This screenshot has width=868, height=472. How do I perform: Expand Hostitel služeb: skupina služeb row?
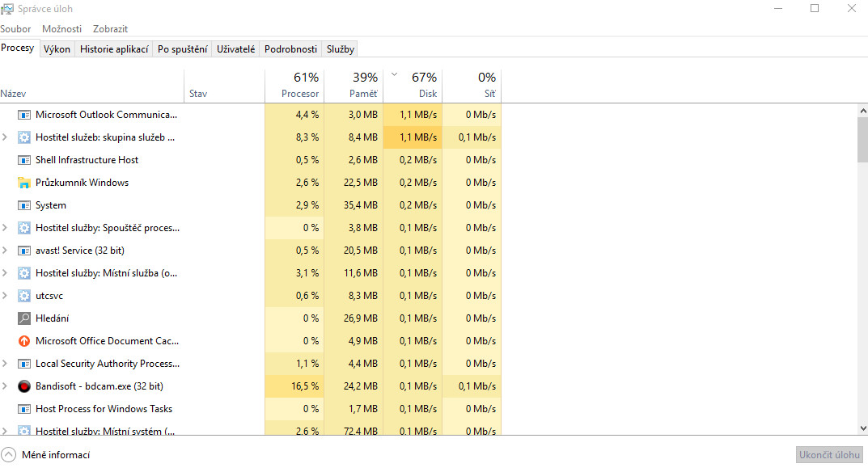click(x=5, y=137)
